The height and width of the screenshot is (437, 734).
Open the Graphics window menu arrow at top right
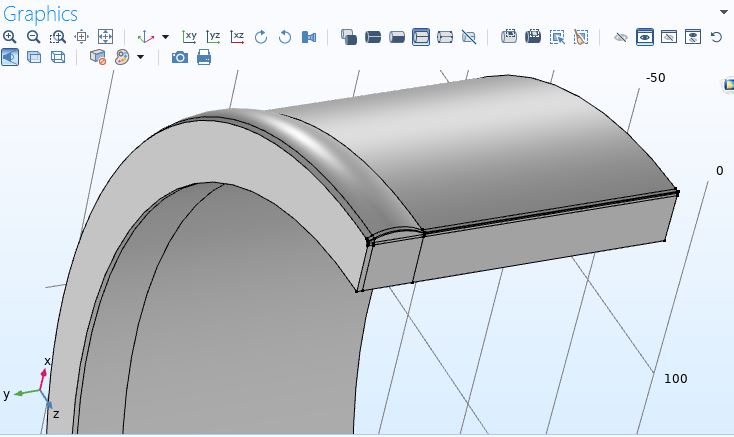pyautogui.click(x=723, y=12)
